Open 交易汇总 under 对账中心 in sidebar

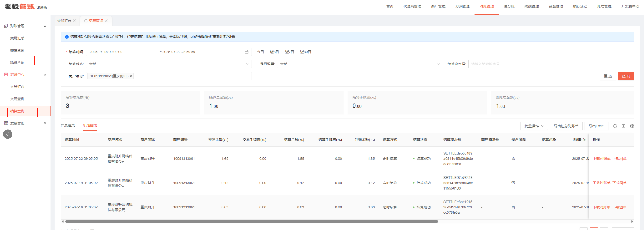tap(17, 87)
